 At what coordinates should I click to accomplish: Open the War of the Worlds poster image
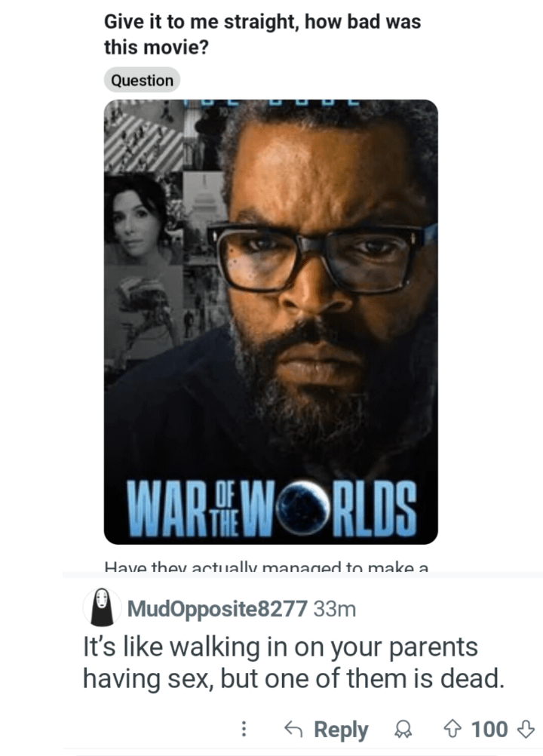tap(271, 321)
